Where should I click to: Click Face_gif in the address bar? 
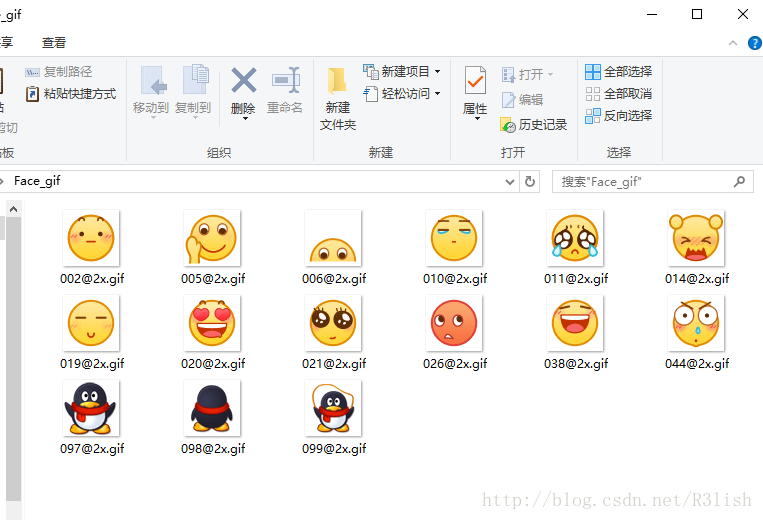[x=37, y=181]
